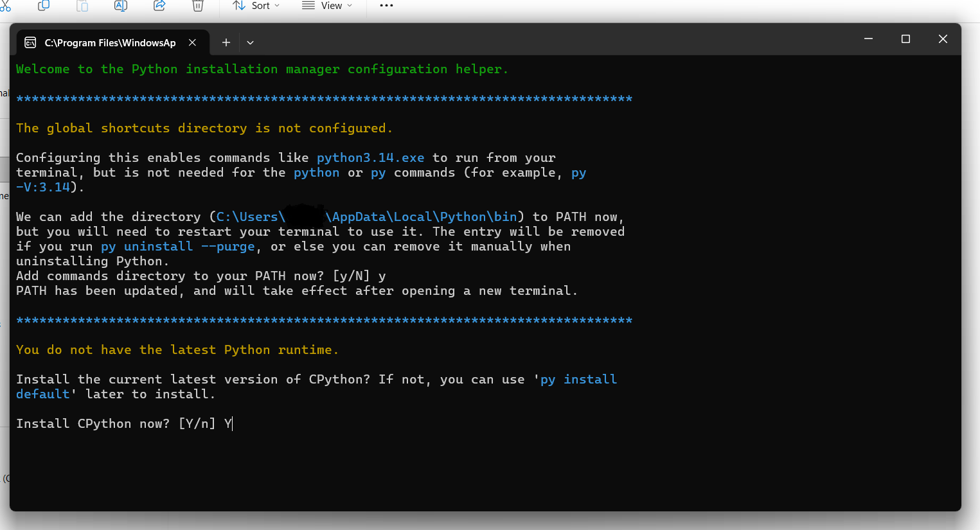980x530 pixels.
Task: Click 'You do not have the latest Python runtime.'
Action: coord(177,350)
